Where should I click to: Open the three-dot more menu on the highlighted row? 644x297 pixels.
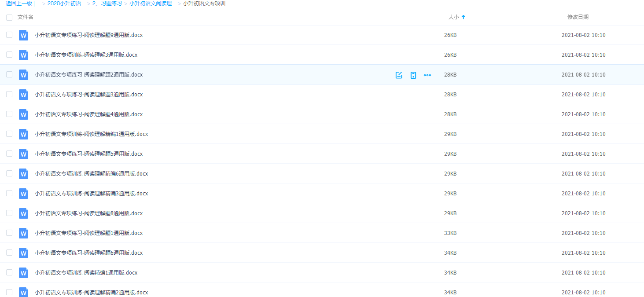427,75
